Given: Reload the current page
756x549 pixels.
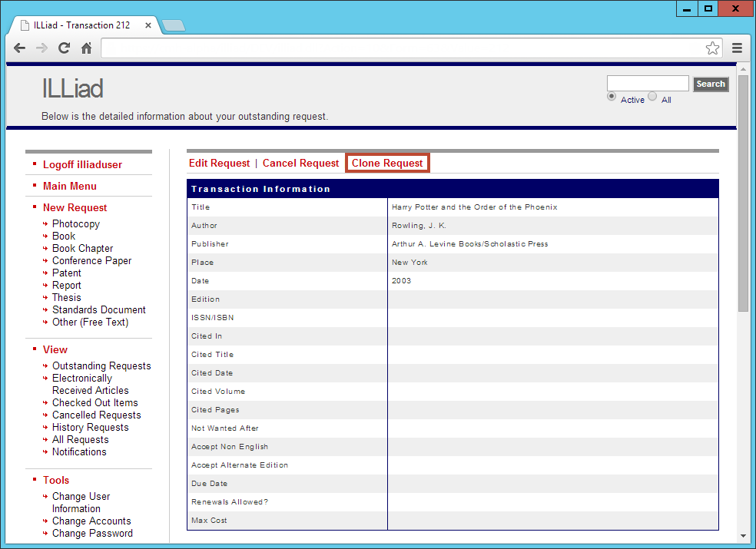Looking at the screenshot, I should pos(64,48).
